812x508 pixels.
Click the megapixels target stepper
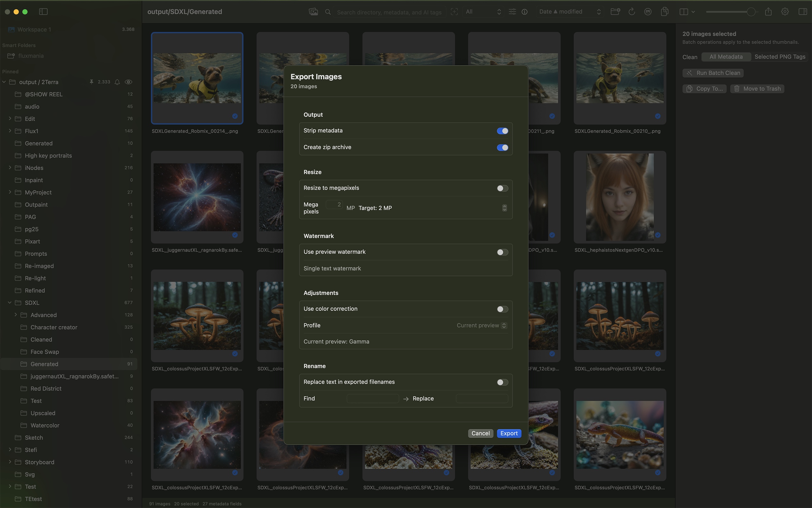click(x=504, y=208)
